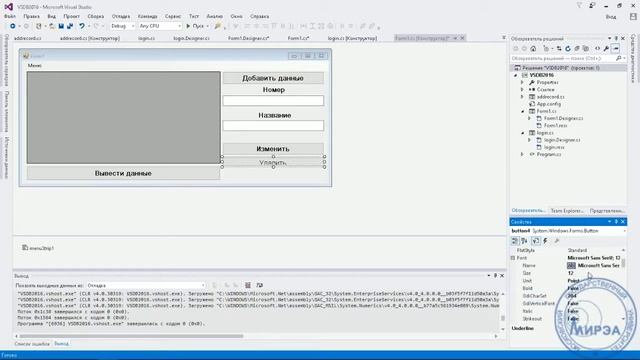
Task: Pin the Solution Explorer panel
Action: [616, 38]
